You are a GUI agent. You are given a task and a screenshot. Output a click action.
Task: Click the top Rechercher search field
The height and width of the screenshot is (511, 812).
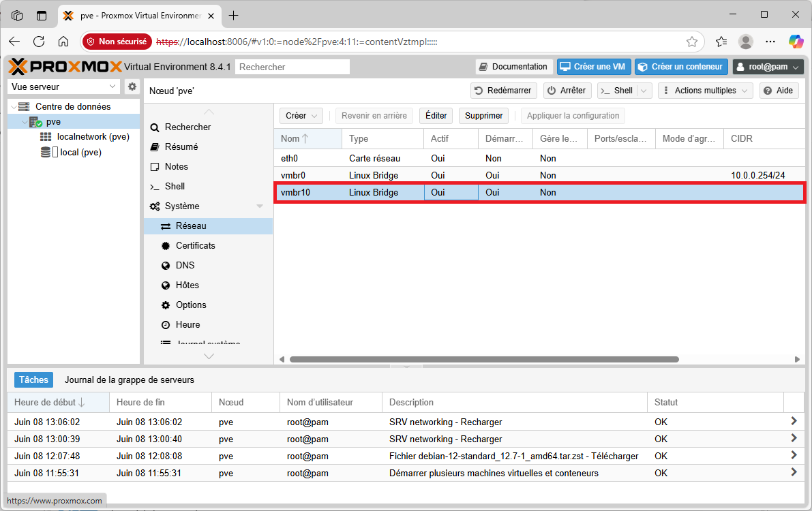point(292,67)
